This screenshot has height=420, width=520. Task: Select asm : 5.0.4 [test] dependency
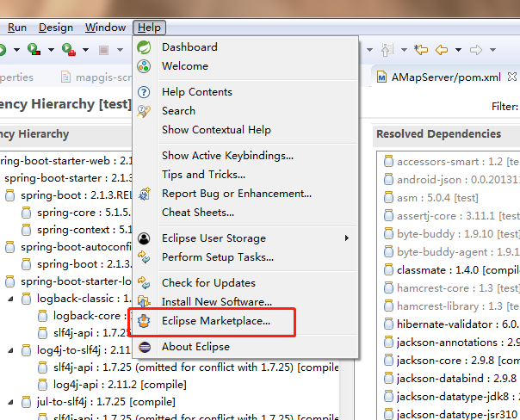click(430, 198)
